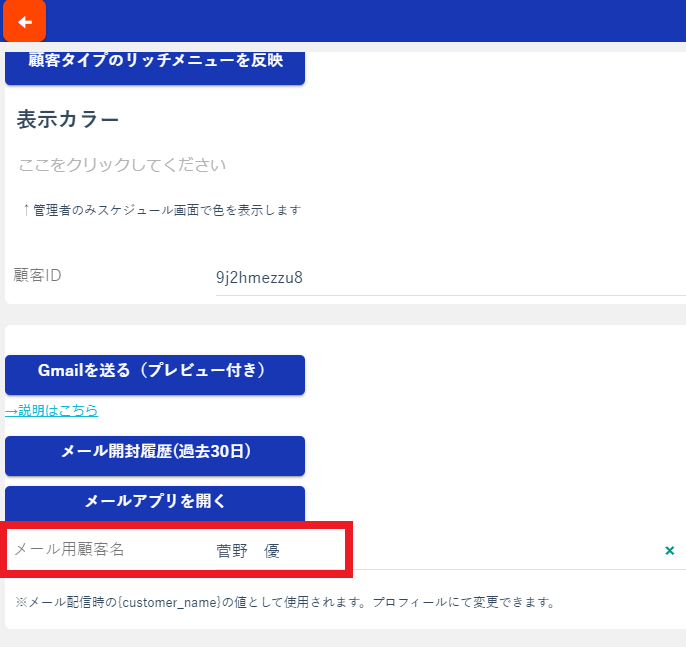Go back using the orange arrow button

[x=24, y=21]
